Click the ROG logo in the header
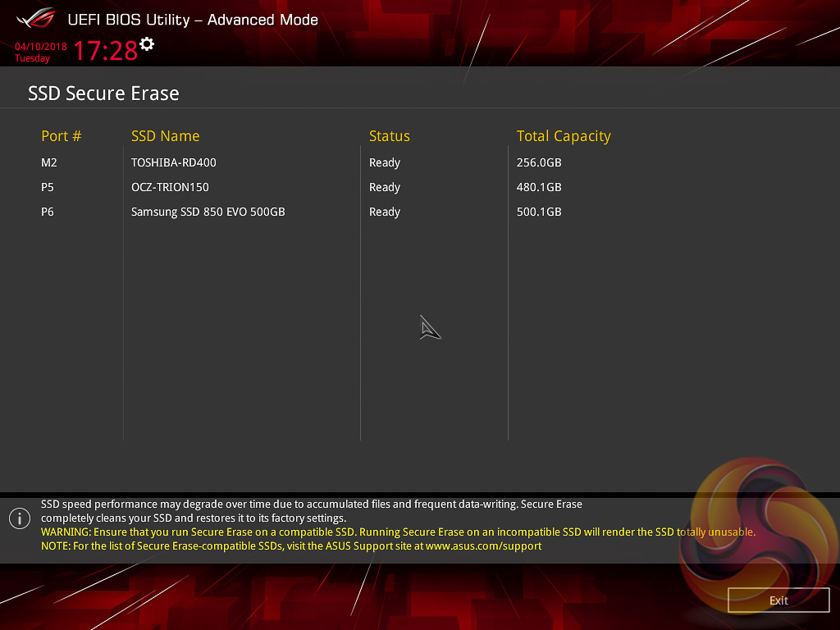The width and height of the screenshot is (840, 630). tap(36, 18)
